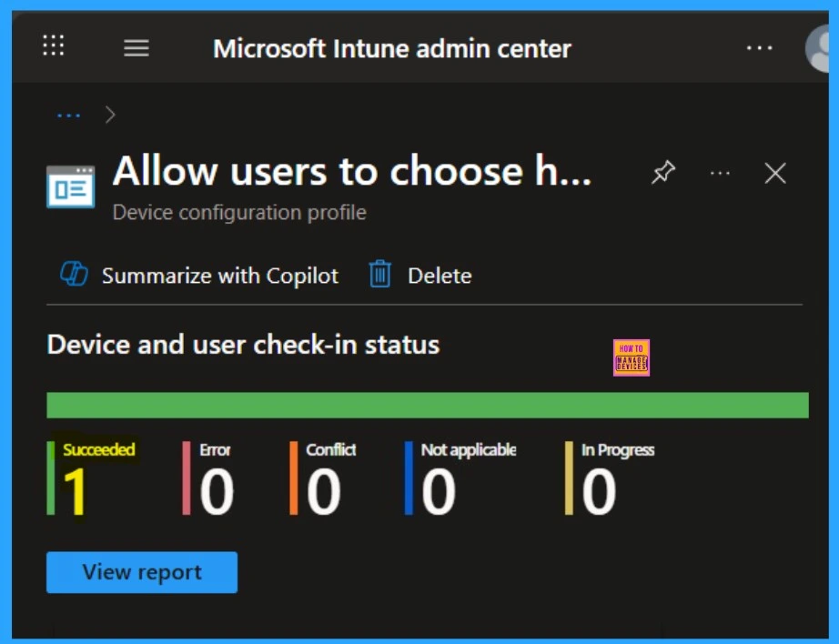This screenshot has width=839, height=644.
Task: Click the profile title Allow users to choose
Action: [x=352, y=171]
